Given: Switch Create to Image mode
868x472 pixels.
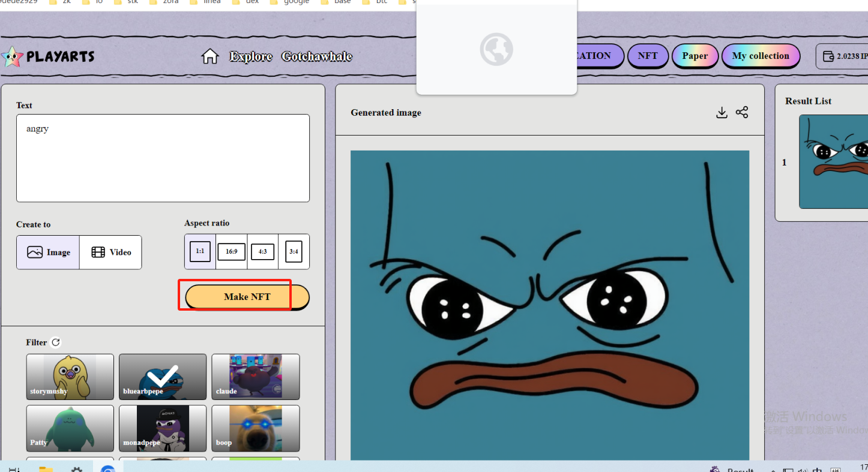Looking at the screenshot, I should 48,252.
